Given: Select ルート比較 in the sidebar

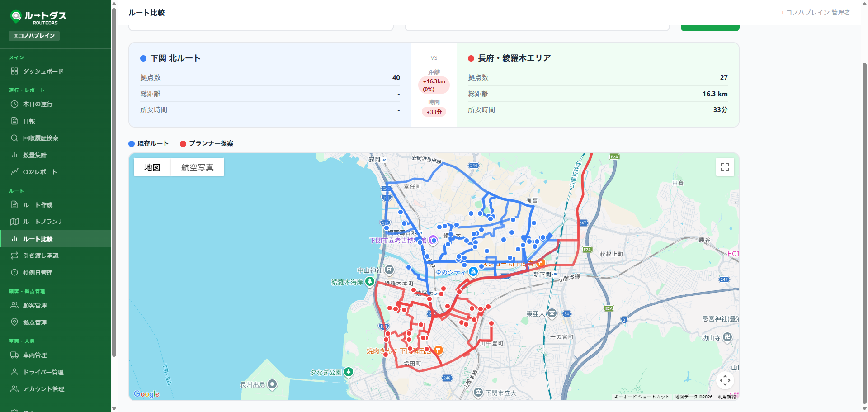Looking at the screenshot, I should [55, 239].
